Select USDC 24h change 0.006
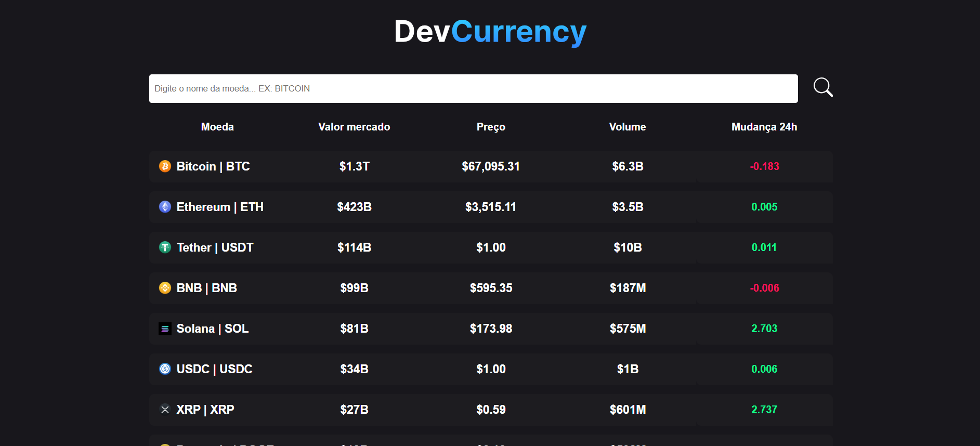This screenshot has width=980, height=446. (x=764, y=369)
